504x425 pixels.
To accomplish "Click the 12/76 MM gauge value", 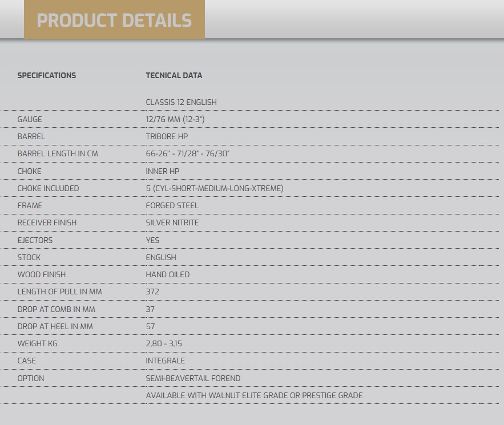I will point(175,119).
